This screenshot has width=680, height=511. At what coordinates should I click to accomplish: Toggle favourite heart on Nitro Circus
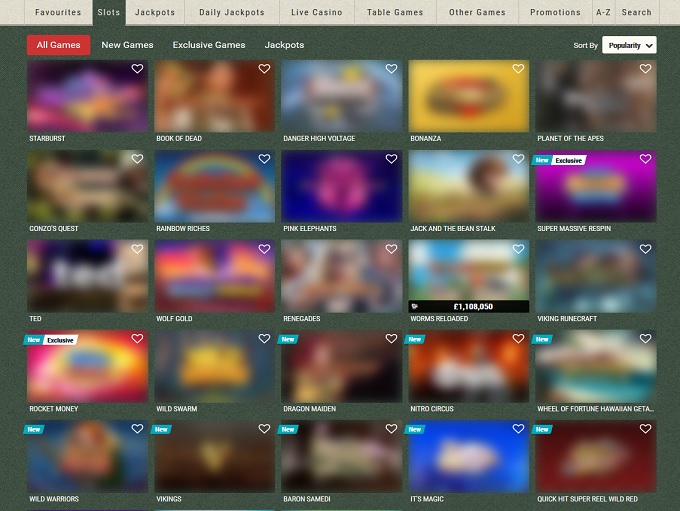tap(518, 339)
